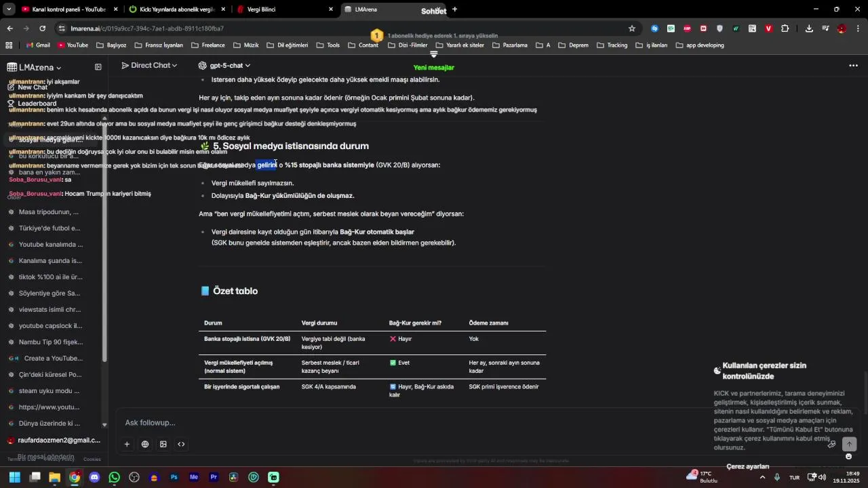Switch to the Kick Yayınlarda abonelik tab
Image resolution: width=868 pixels, height=488 pixels.
click(177, 9)
